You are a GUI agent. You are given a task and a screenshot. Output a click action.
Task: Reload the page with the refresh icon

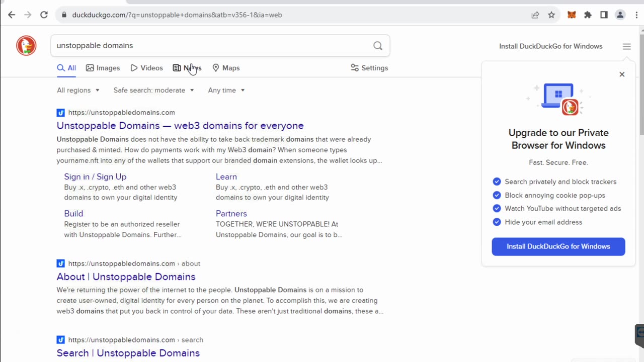point(44,15)
